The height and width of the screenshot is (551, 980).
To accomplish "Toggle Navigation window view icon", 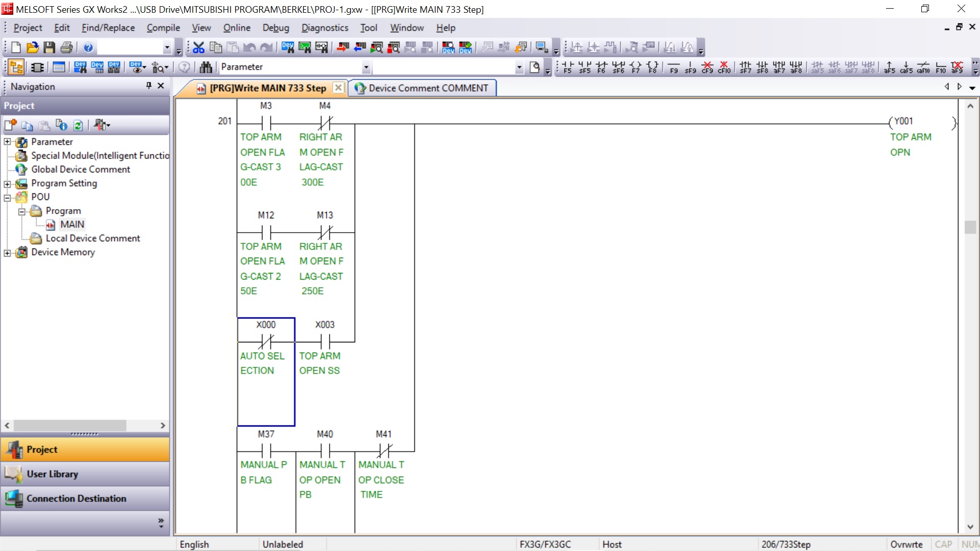I will coord(16,67).
